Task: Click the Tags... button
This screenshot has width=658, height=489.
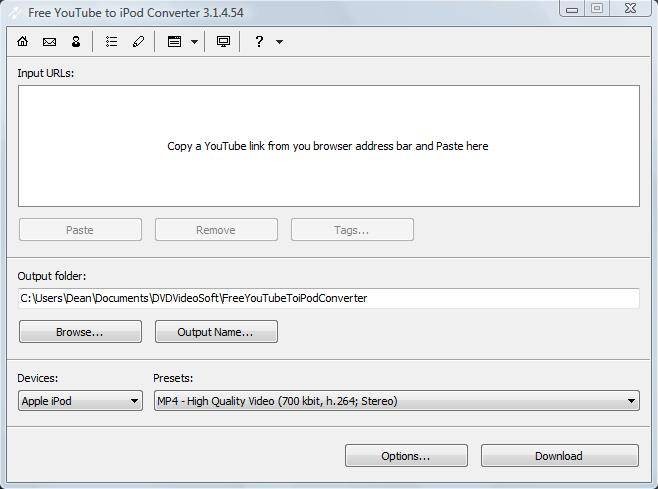Action: pos(352,230)
